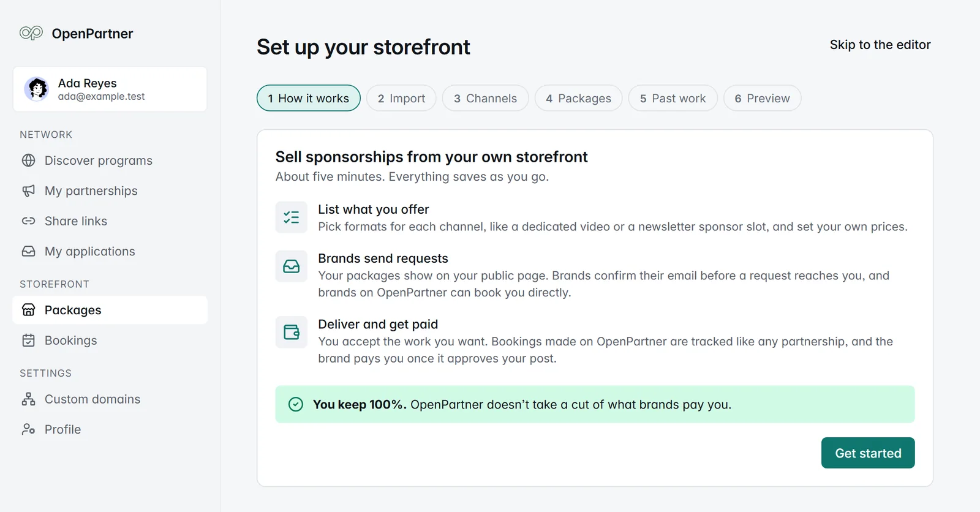Click the user-gear icon beside Profile
Screen dimensions: 980x512
[x=29, y=429]
